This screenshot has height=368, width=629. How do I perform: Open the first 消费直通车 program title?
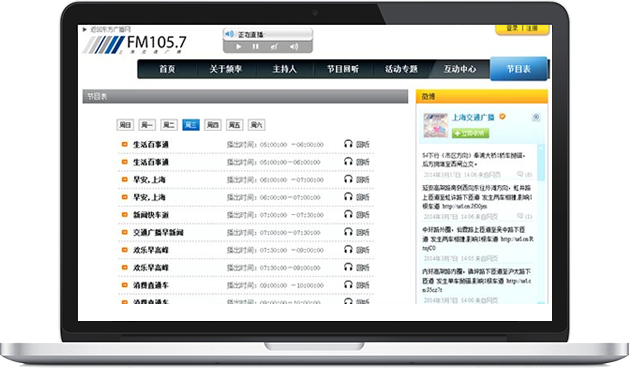pyautogui.click(x=151, y=286)
